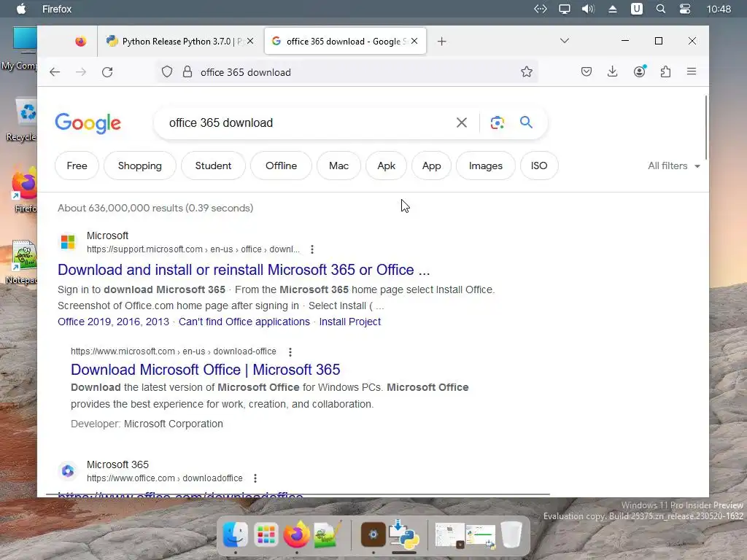Expand the list all tabs chevron
747x560 pixels.
[565, 41]
